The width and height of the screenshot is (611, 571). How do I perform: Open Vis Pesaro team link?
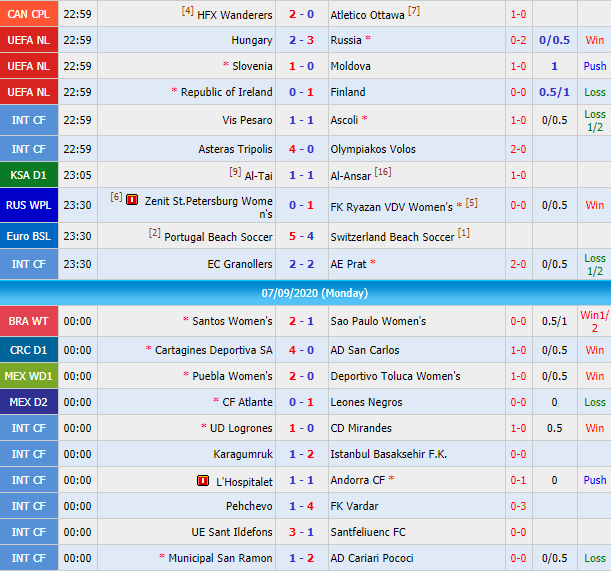click(x=247, y=120)
